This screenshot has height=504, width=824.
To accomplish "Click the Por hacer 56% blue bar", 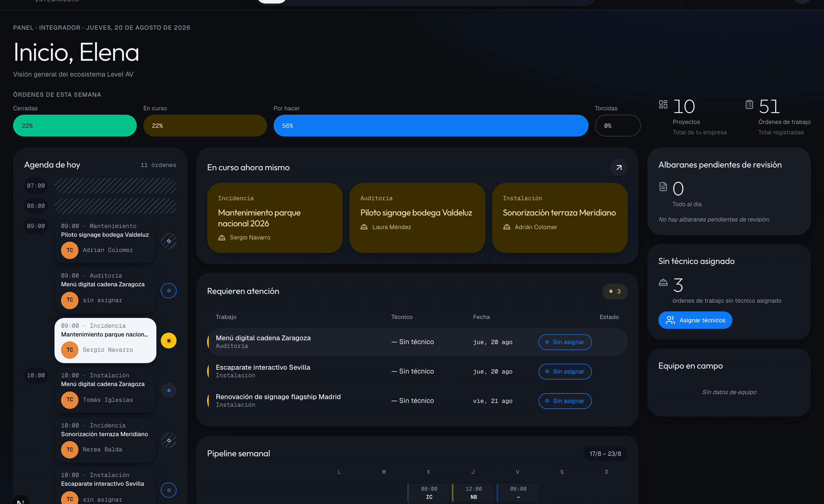I will click(x=431, y=126).
